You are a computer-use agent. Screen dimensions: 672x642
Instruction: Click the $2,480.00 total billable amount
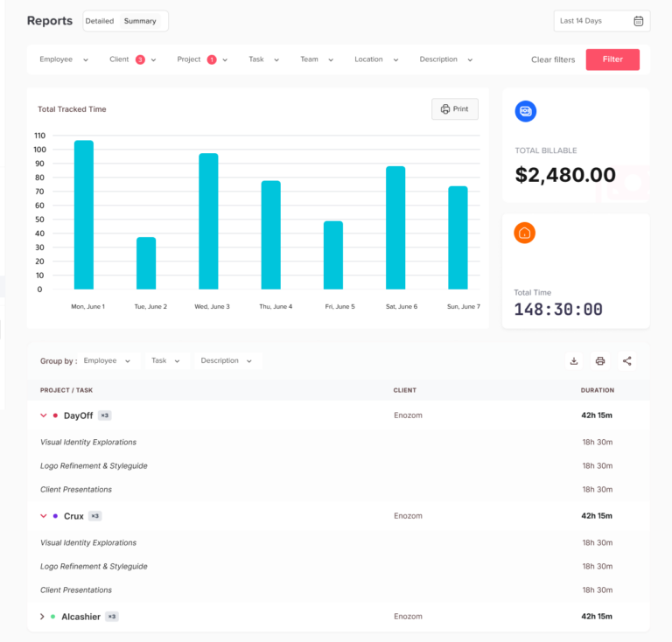coord(565,175)
